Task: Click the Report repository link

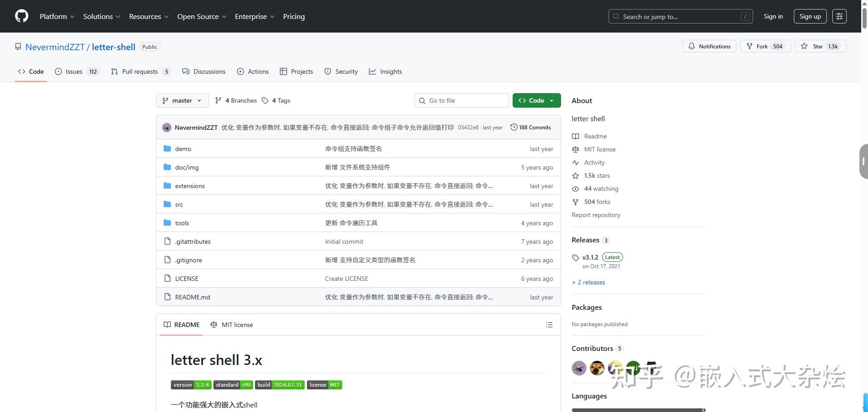Action: coord(596,215)
